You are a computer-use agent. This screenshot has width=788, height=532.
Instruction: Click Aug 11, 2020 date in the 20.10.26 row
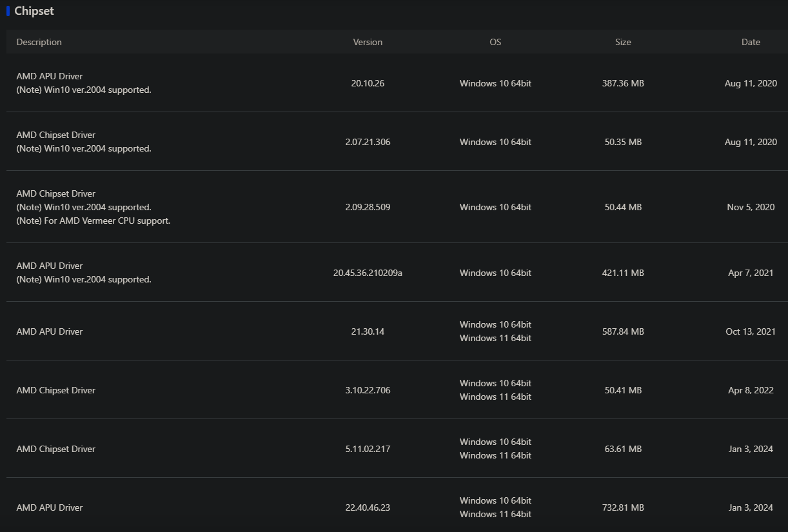pos(751,83)
